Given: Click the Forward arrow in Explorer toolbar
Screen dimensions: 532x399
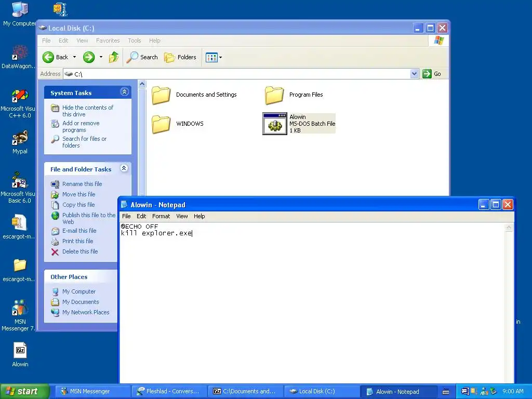Looking at the screenshot, I should click(x=89, y=57).
